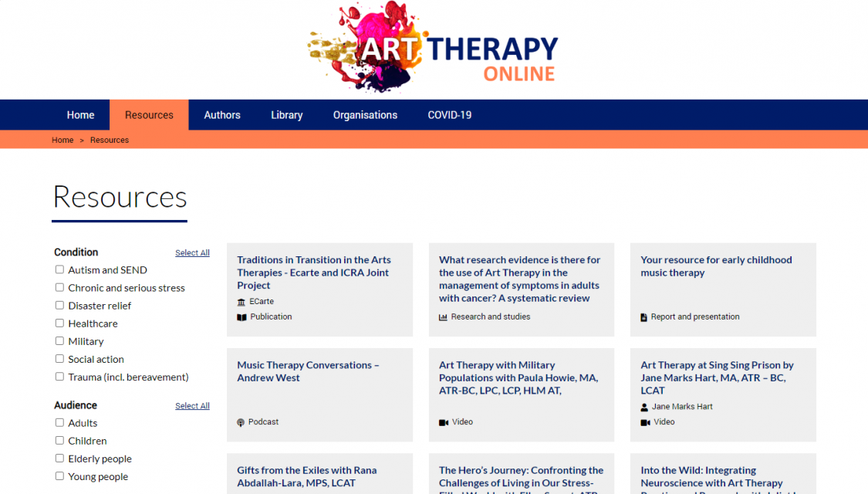Screen dimensions: 868x494
Task: Switch to the Organisations nav tab
Action: point(365,115)
